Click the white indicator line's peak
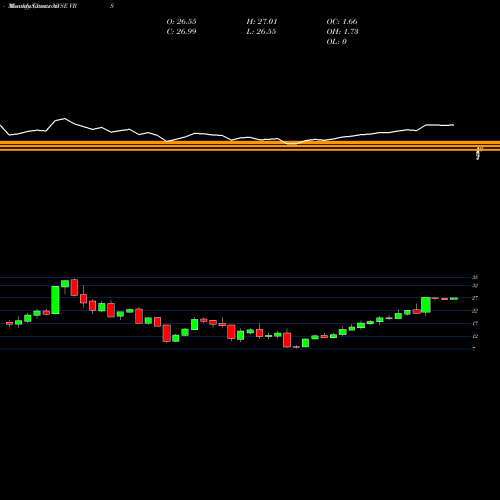 point(64,118)
